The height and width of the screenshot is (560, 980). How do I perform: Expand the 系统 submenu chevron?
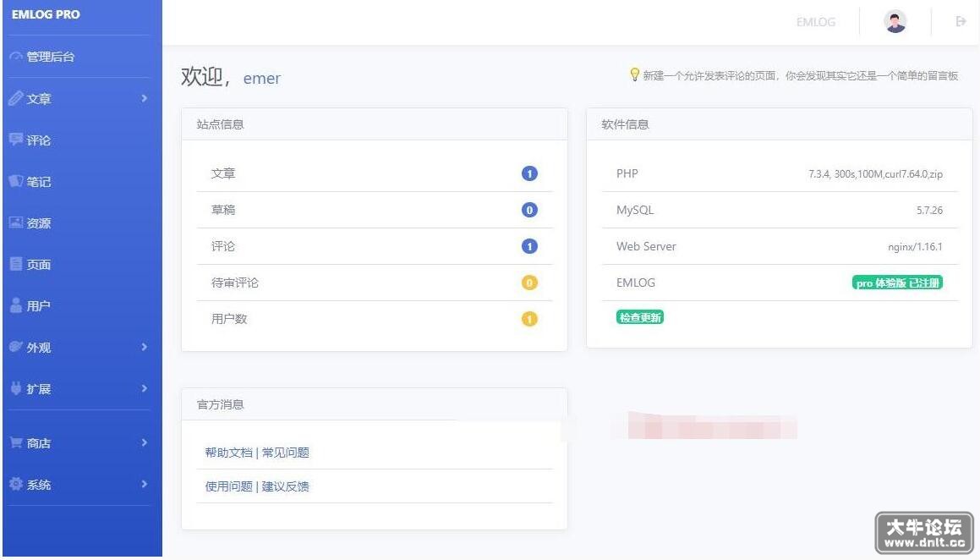point(145,484)
